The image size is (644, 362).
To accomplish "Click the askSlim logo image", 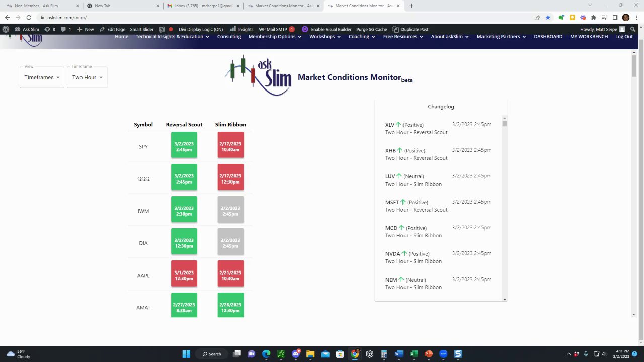I will point(258,75).
